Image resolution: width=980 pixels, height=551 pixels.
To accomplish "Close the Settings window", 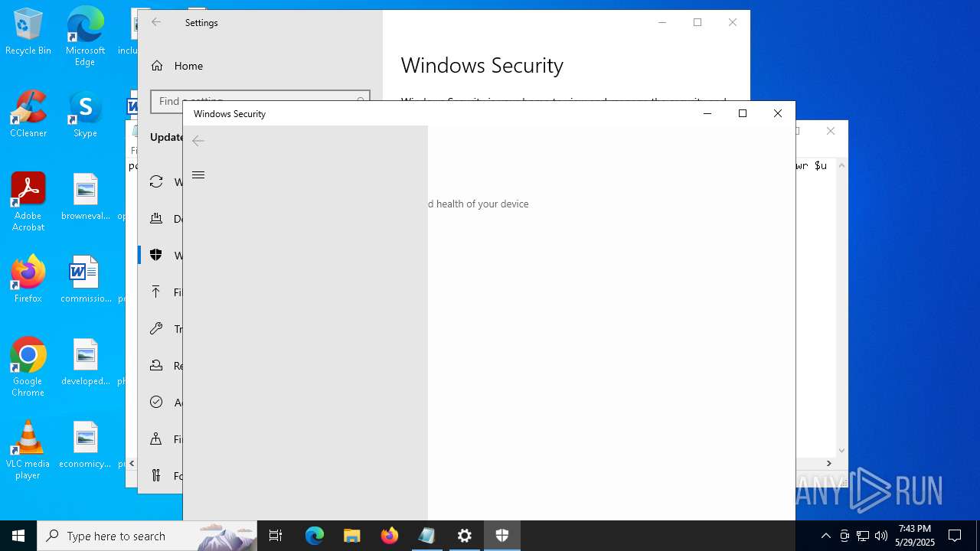I will click(733, 22).
